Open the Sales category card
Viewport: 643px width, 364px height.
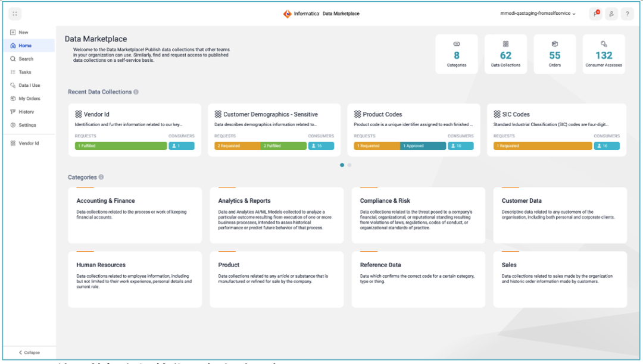tap(560, 279)
